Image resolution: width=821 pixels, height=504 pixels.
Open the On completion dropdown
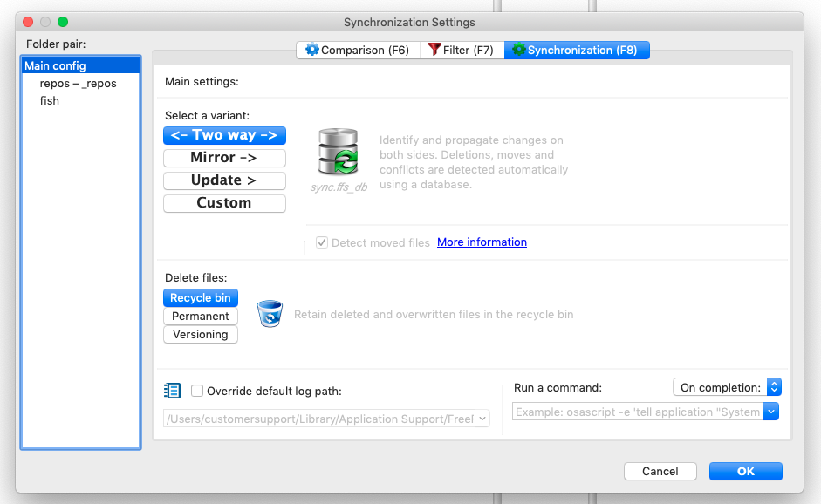point(727,387)
